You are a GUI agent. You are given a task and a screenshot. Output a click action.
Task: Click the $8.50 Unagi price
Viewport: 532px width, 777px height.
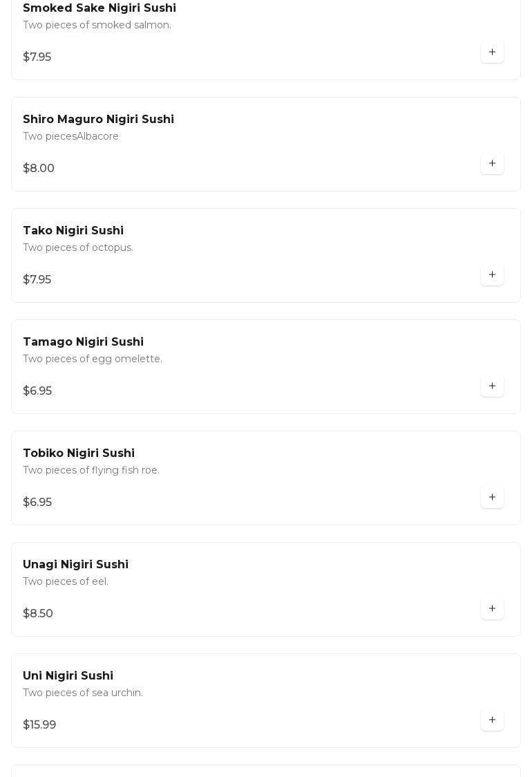(38, 614)
